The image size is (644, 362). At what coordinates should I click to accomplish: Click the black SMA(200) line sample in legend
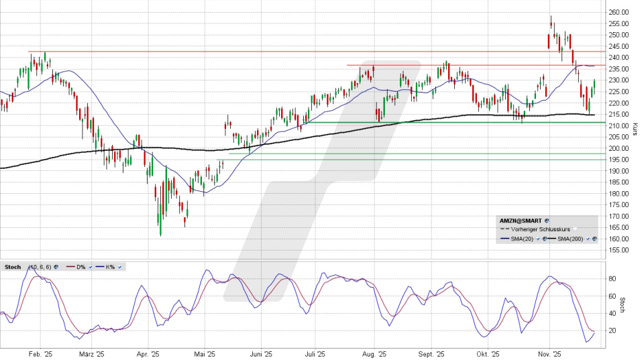[x=554, y=239]
